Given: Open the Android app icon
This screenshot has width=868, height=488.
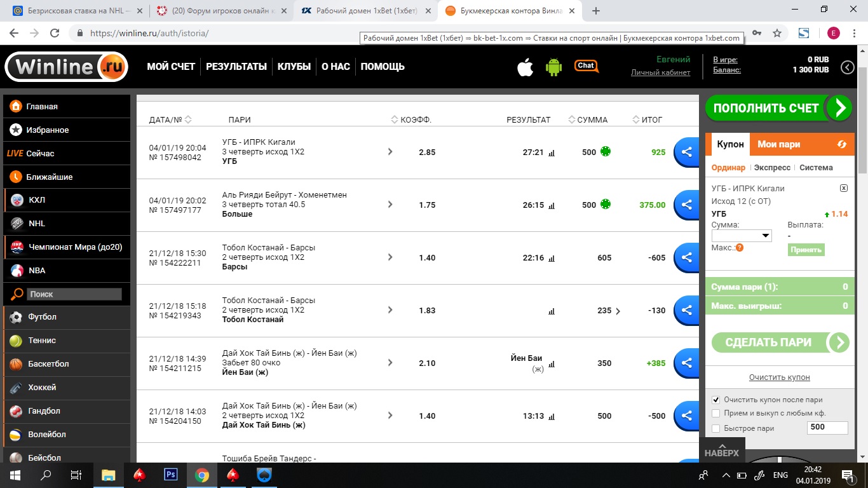Looking at the screenshot, I should (x=554, y=67).
